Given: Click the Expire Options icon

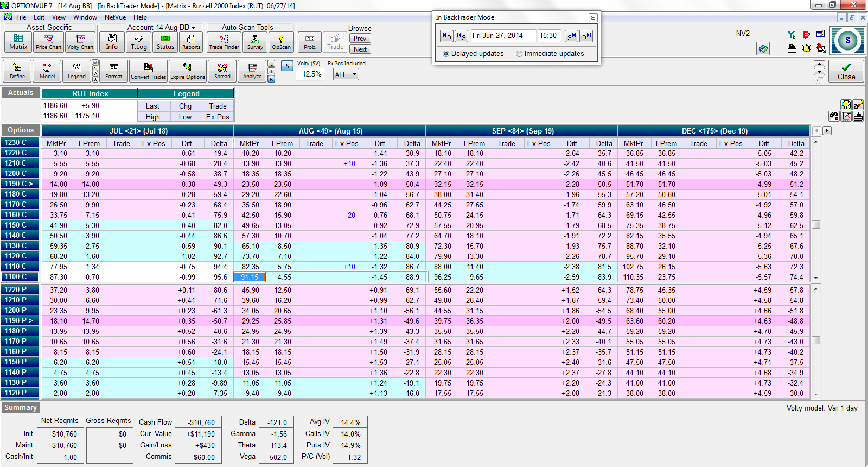Looking at the screenshot, I should (x=188, y=71).
